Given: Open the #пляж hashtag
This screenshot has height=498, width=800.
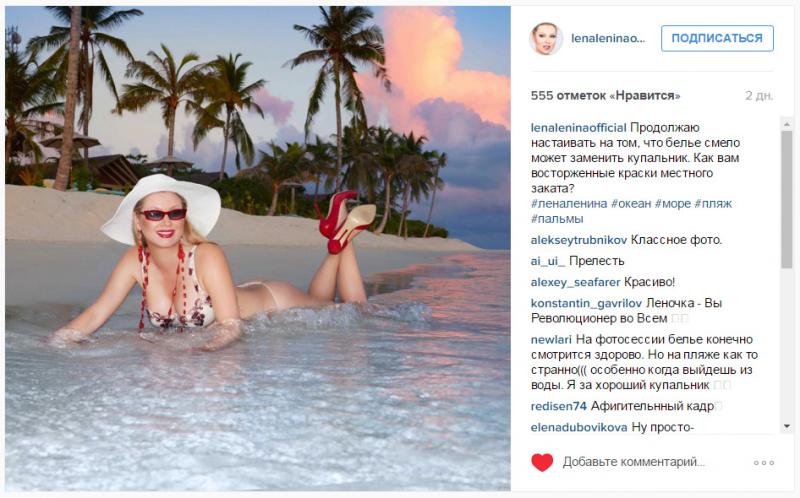Looking at the screenshot, I should 713,204.
